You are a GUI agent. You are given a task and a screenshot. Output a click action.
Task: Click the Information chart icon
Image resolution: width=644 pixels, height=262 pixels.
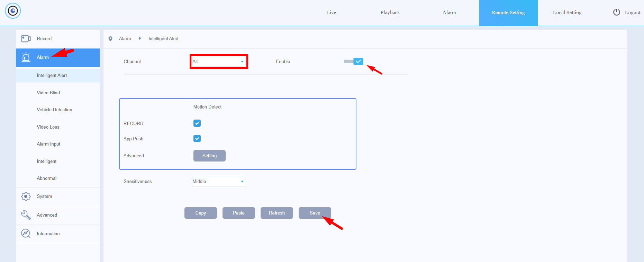(26, 234)
